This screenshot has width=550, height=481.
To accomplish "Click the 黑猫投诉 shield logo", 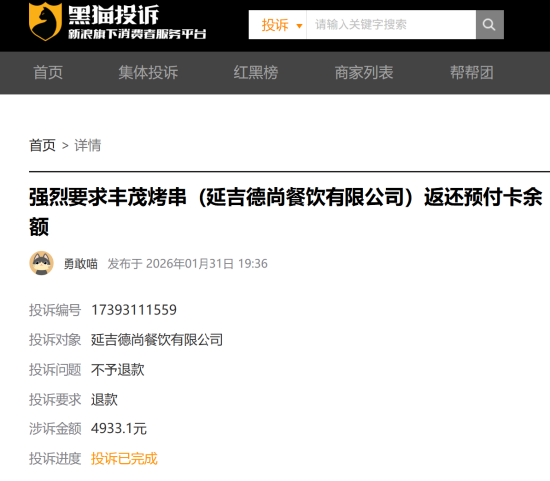I will point(46,21).
